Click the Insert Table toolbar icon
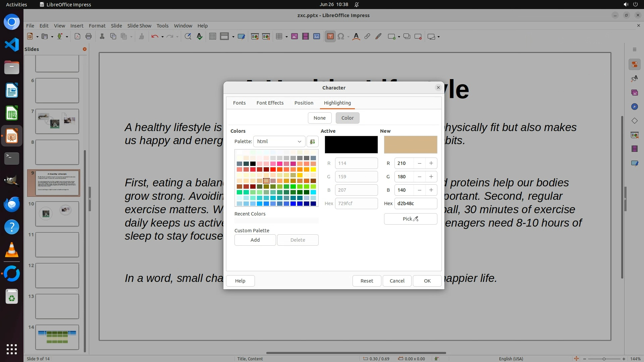The width and height of the screenshot is (644, 362). (x=279, y=37)
